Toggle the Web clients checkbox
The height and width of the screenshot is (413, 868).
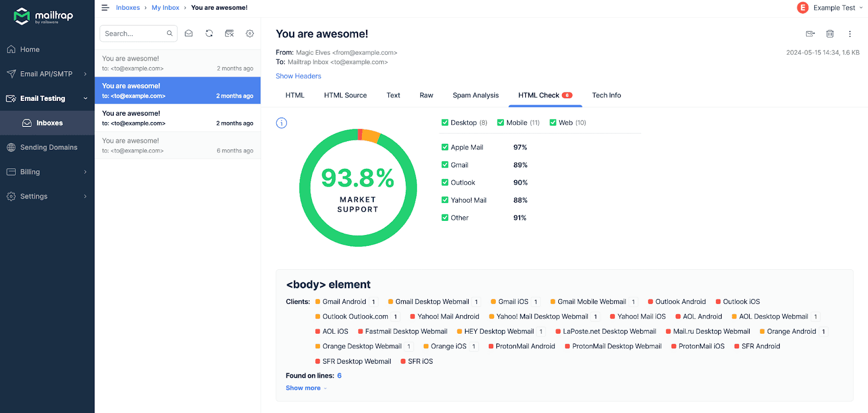tap(553, 123)
